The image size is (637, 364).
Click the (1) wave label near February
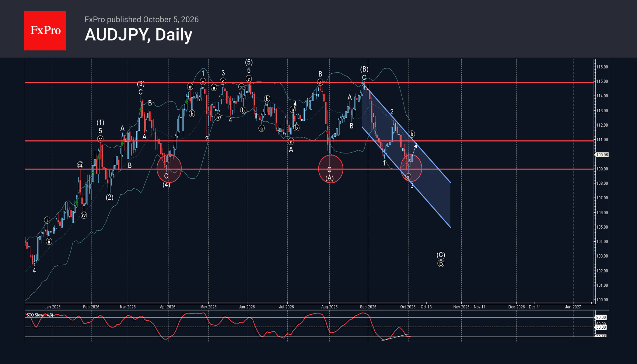tap(100, 123)
